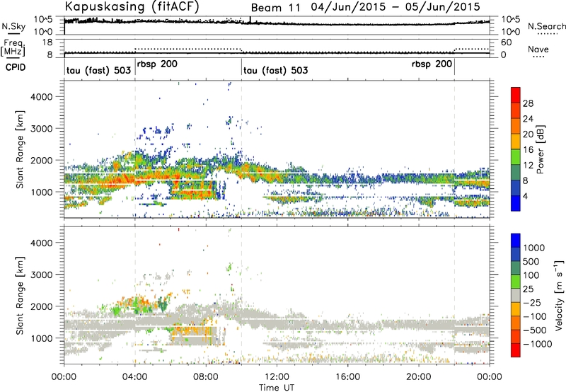Image resolution: width=566 pixels, height=392 pixels.
Task: Click the '-25' tick on the velocity colorbar
Action: click(x=533, y=302)
